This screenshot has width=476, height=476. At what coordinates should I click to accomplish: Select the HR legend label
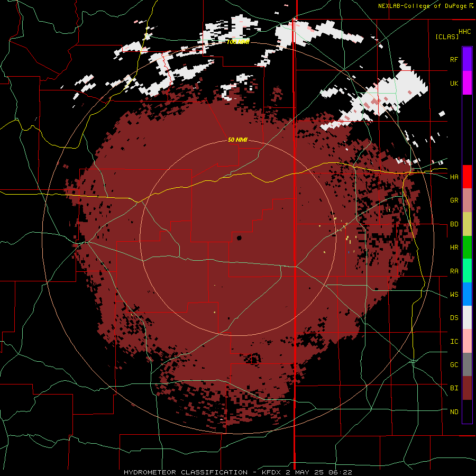454,248
